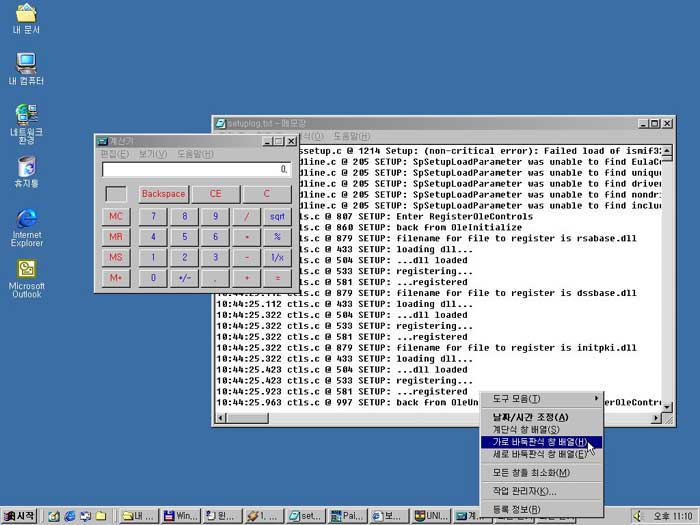
Task: Open the calculator 도움말(H) menu
Action: 195,154
